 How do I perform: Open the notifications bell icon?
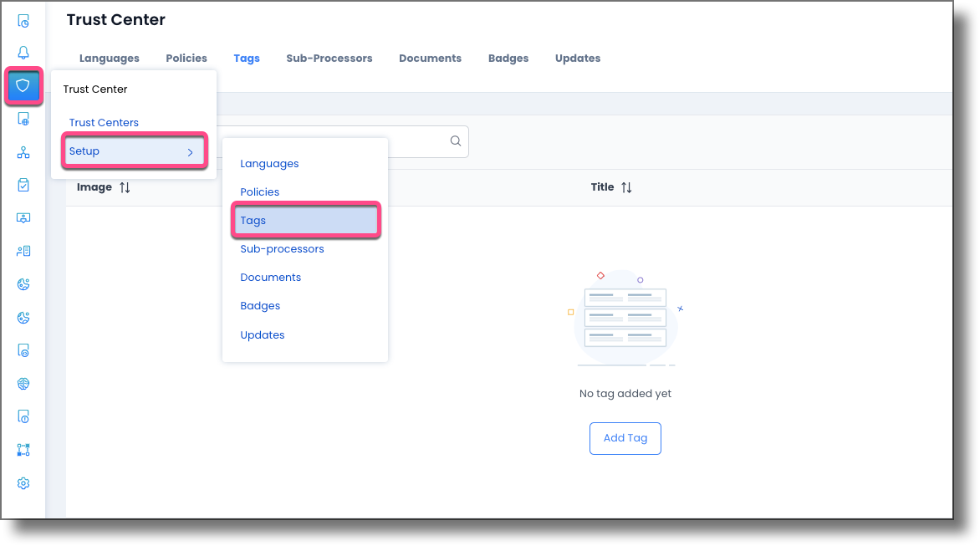pos(23,52)
